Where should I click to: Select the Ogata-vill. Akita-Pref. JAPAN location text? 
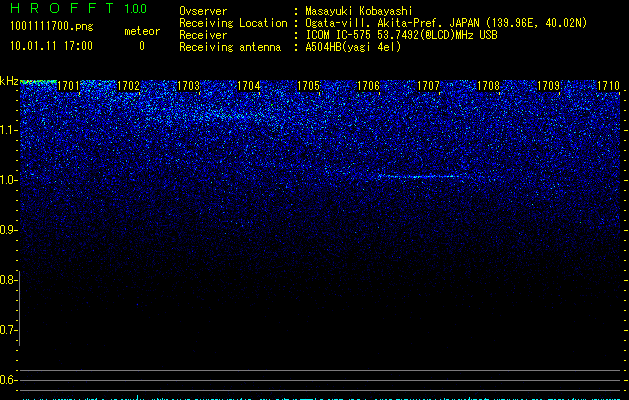tap(446, 23)
